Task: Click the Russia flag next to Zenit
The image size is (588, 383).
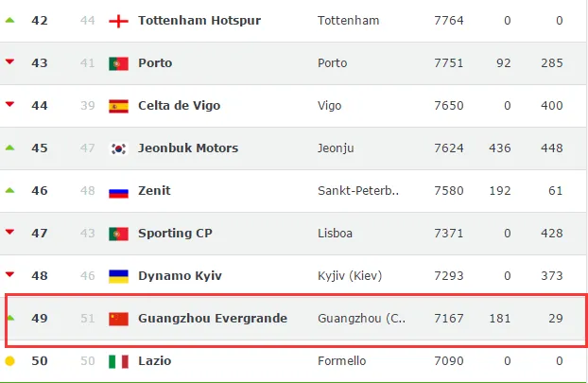Action: [x=118, y=191]
